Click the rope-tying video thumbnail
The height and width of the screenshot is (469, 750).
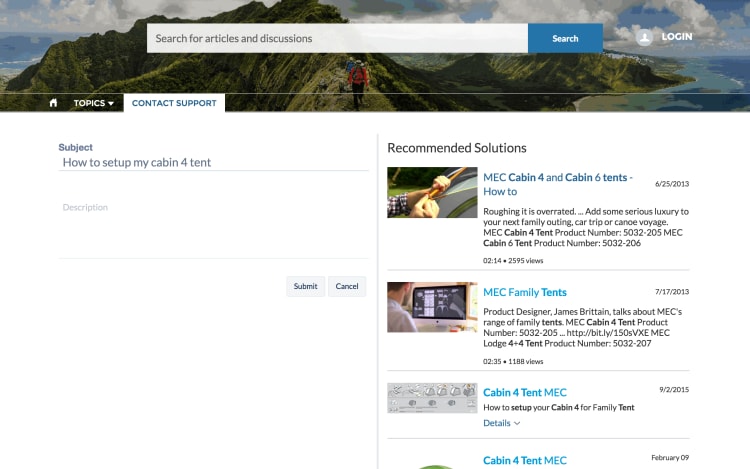point(432,192)
